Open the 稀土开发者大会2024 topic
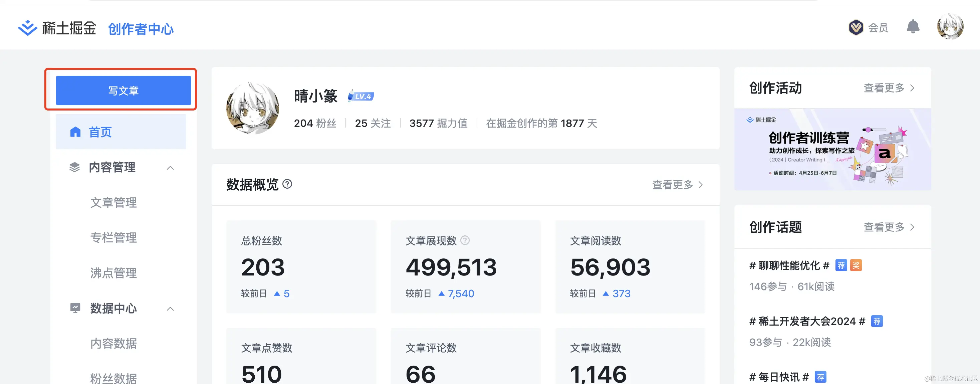The width and height of the screenshot is (980, 384). (807, 321)
